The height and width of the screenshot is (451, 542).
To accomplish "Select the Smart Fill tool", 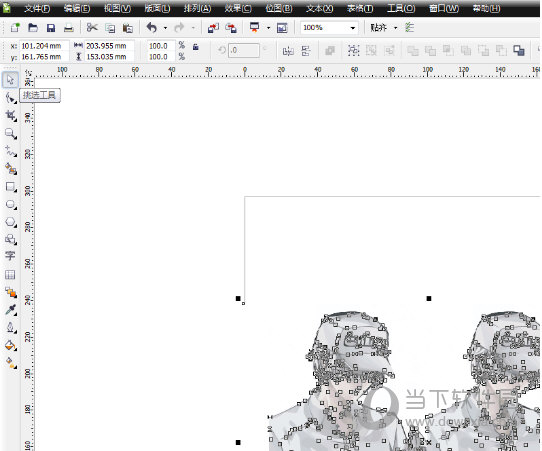I will coord(10,169).
